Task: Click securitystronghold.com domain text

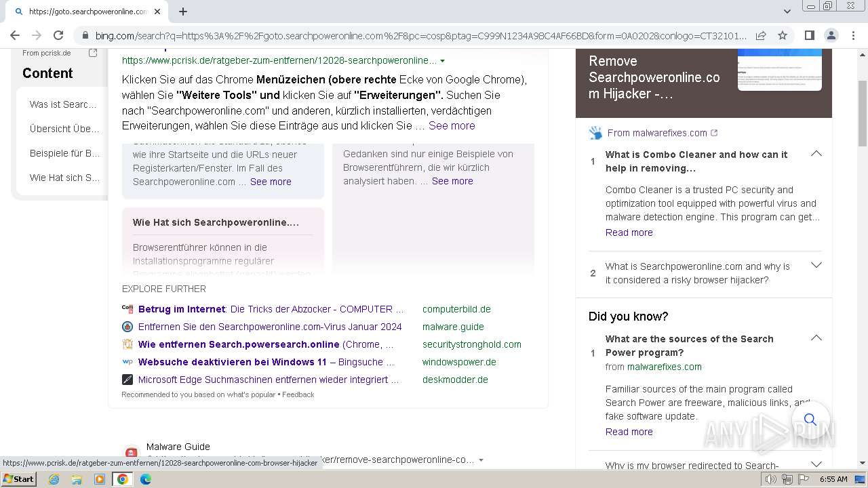Action: (x=472, y=344)
